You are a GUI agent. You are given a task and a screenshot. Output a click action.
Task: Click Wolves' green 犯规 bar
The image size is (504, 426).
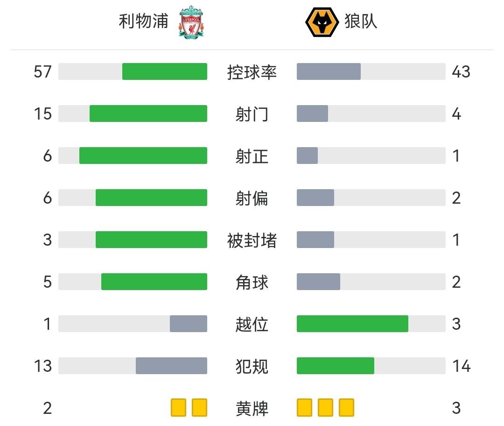[335, 366]
